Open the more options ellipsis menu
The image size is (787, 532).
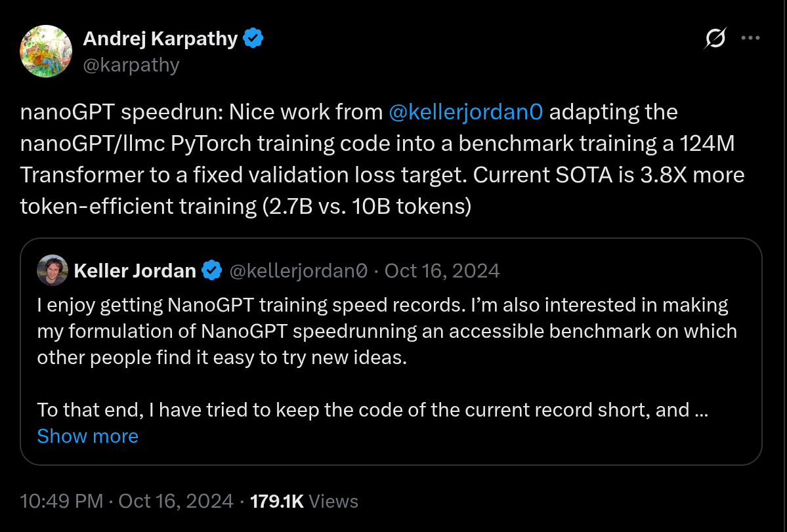click(751, 38)
